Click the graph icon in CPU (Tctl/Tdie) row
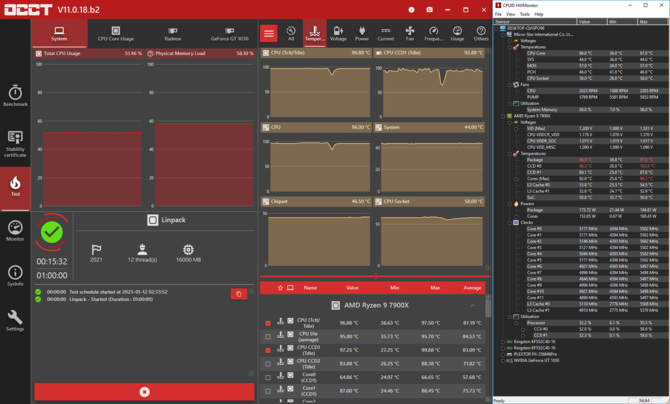This screenshot has width=670, height=404. coord(280,321)
